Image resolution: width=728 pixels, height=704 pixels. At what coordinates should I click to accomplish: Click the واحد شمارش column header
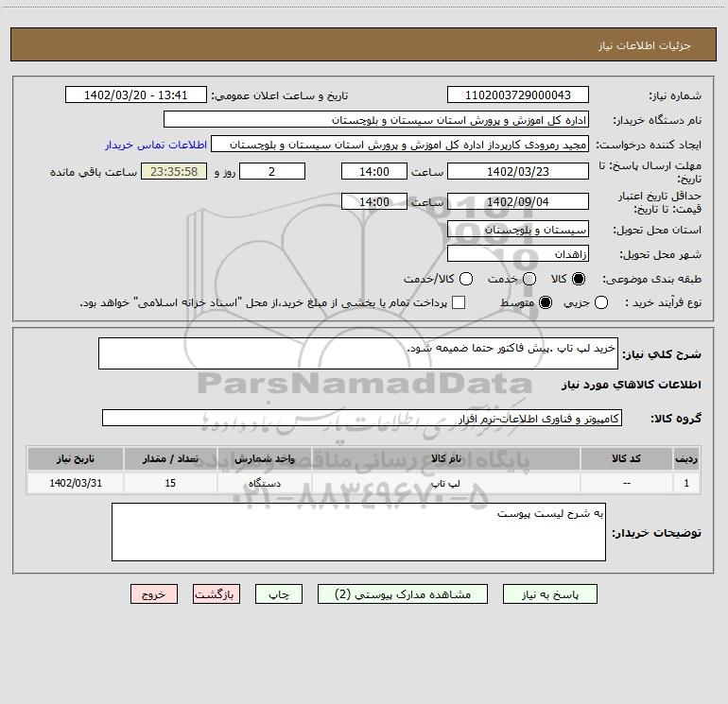pyautogui.click(x=264, y=458)
